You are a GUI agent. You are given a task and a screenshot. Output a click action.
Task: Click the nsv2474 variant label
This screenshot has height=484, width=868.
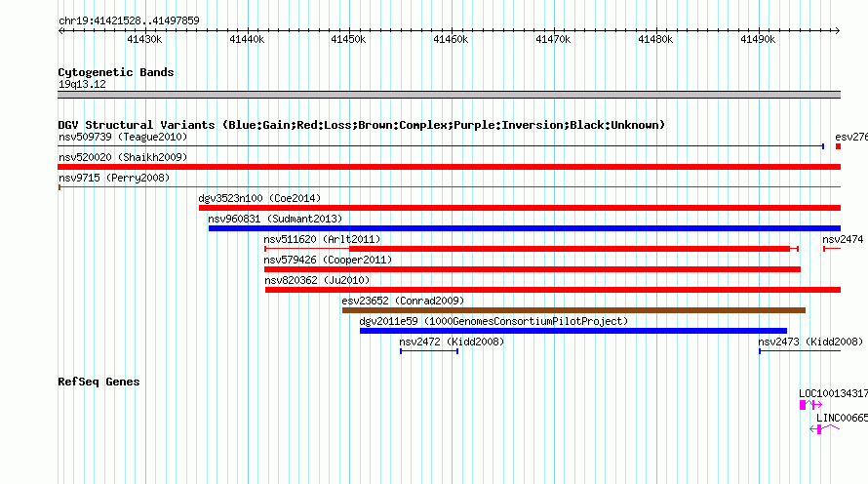coord(843,239)
